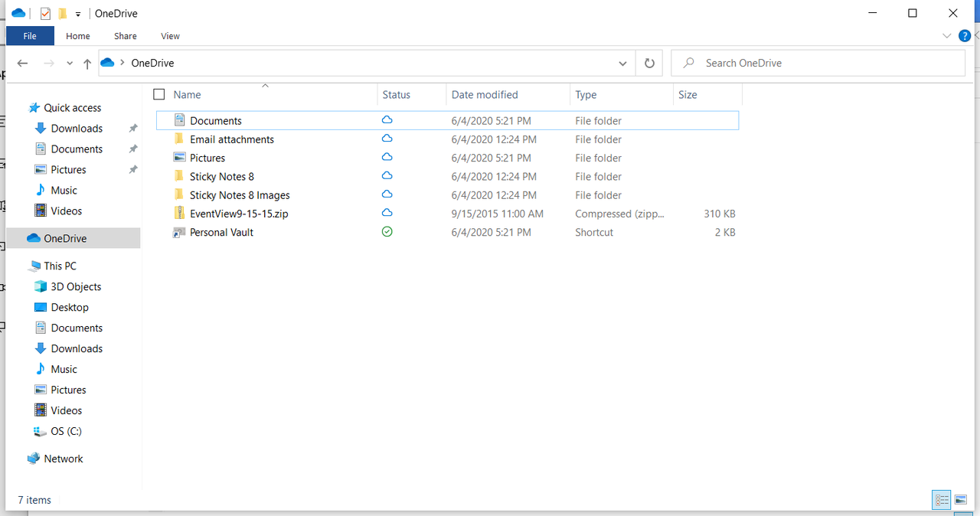Select This PC in the navigation pane

60,266
